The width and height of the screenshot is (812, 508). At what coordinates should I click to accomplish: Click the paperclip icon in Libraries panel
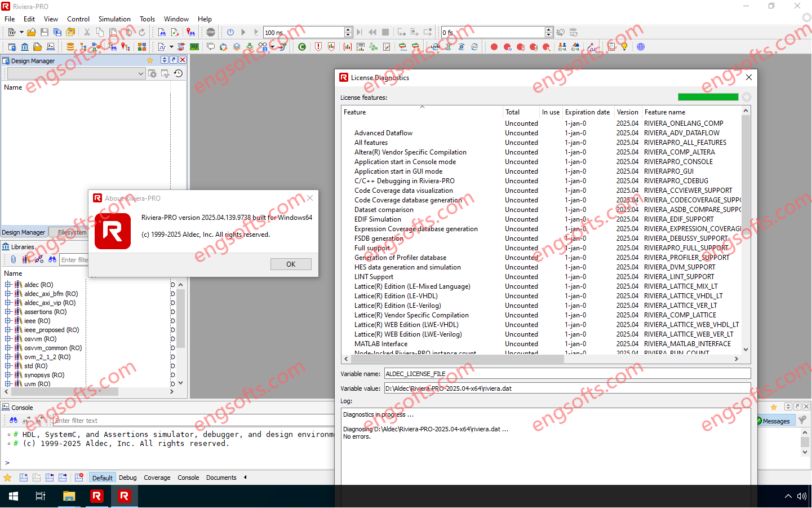(x=14, y=259)
